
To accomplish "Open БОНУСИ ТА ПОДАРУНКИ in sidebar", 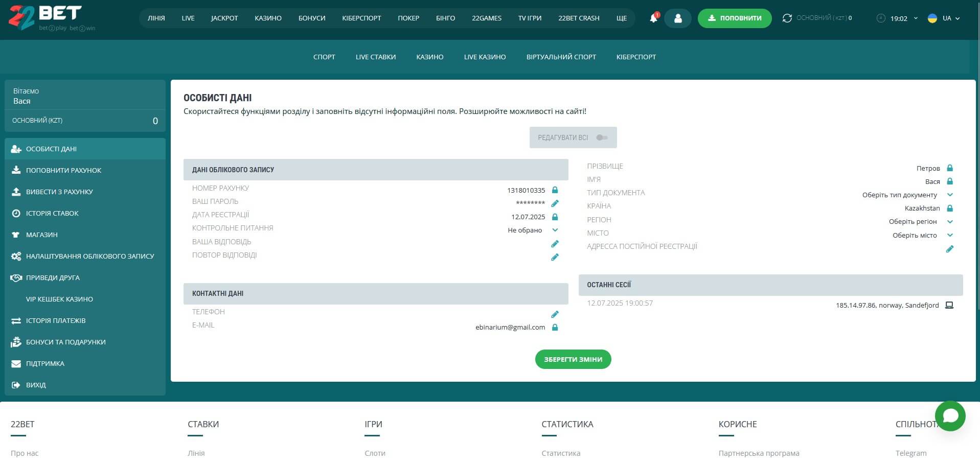I will [85, 342].
